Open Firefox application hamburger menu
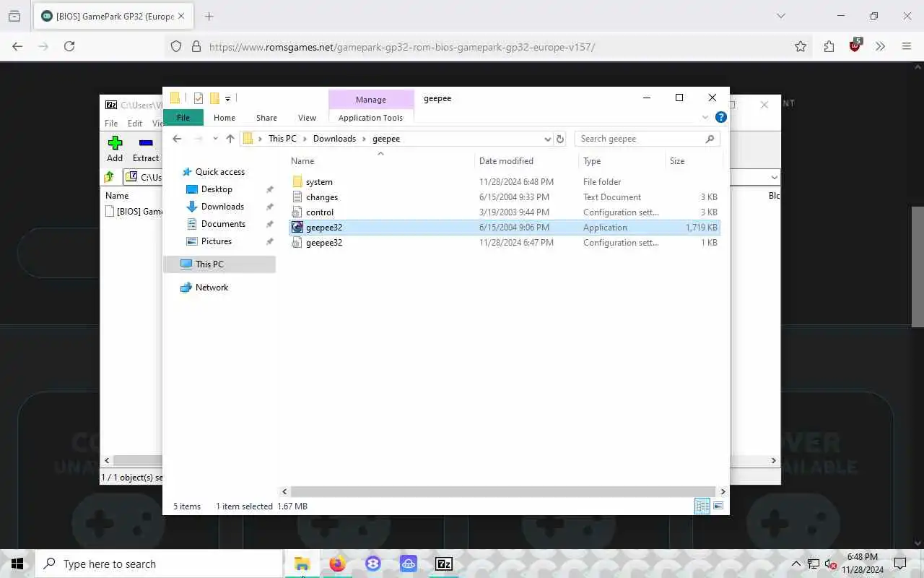 click(907, 46)
